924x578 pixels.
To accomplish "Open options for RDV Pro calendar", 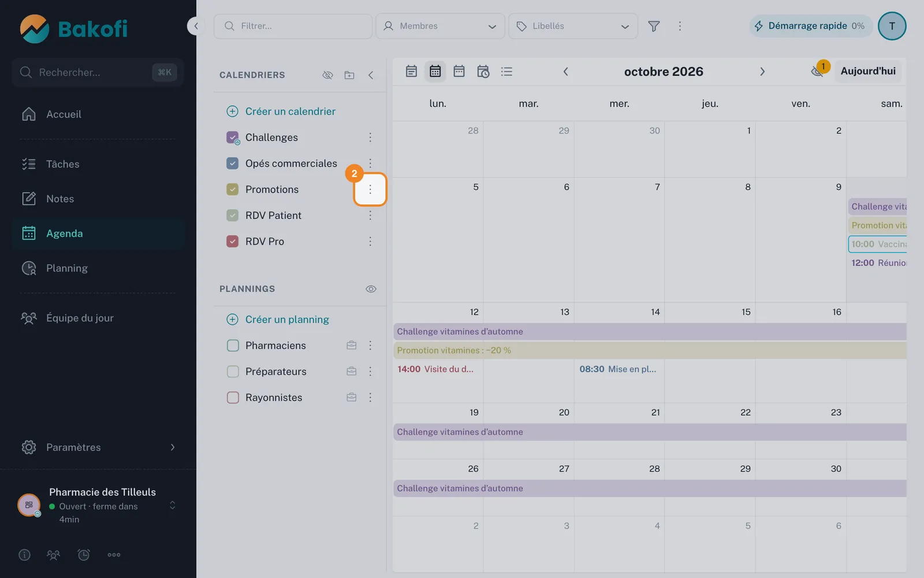I will click(370, 241).
